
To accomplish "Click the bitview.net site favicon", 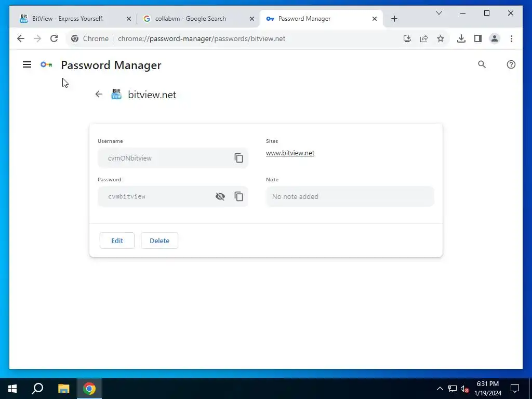I will coord(116,94).
